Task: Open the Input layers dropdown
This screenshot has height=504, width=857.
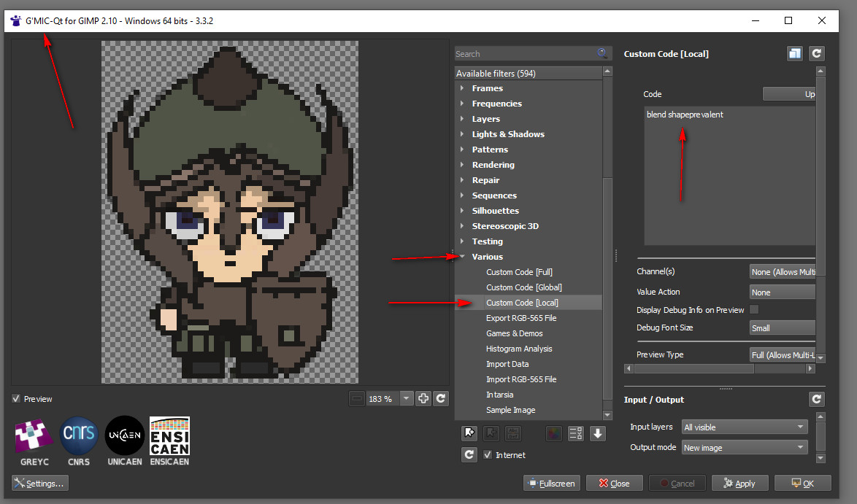Action: tap(744, 427)
